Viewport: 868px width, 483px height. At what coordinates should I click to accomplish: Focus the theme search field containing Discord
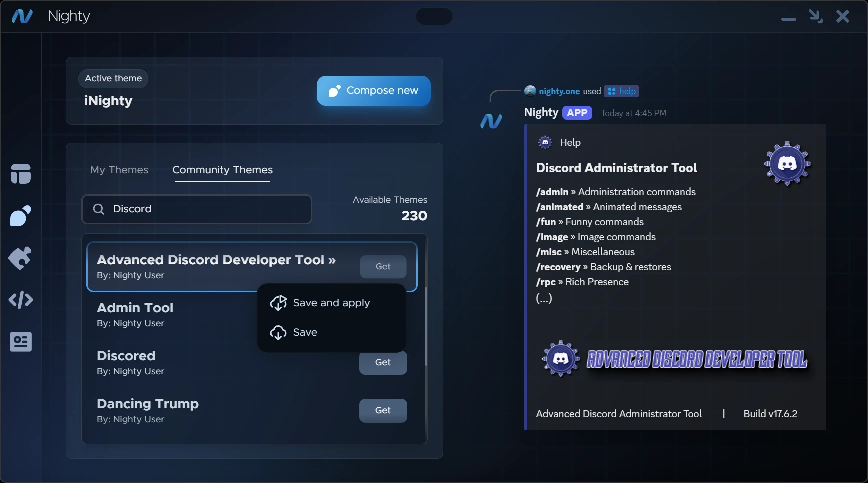click(x=197, y=209)
